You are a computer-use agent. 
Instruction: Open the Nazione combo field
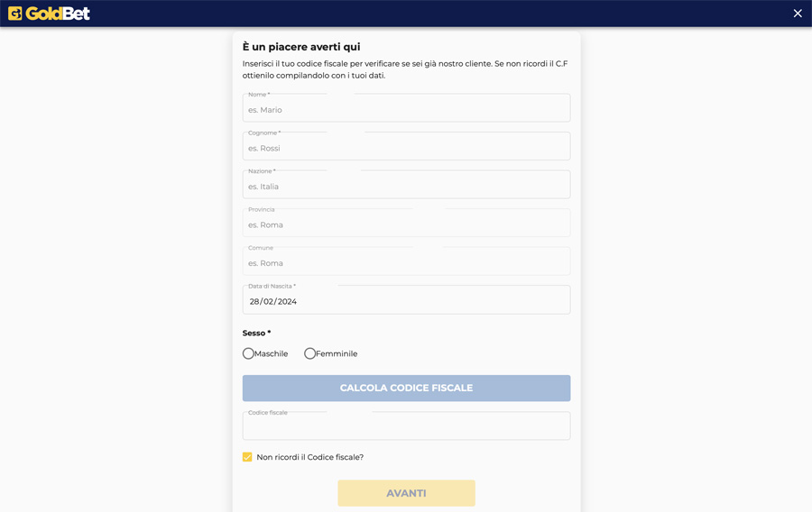[407, 184]
